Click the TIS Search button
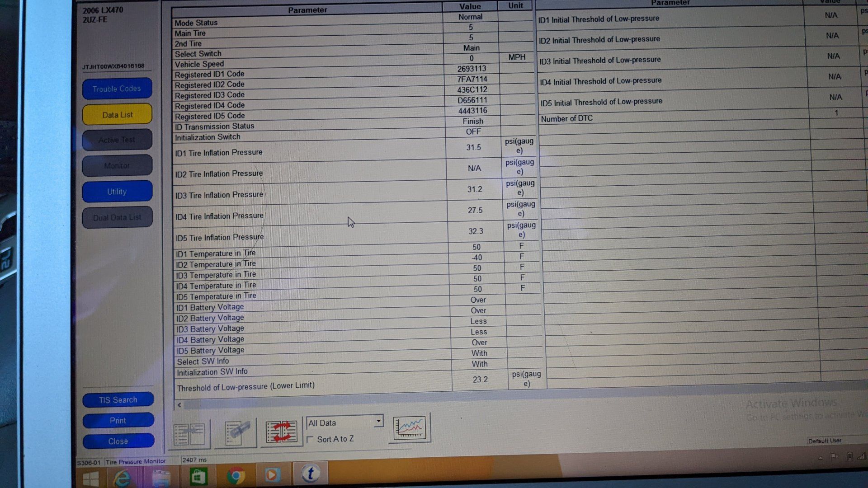The height and width of the screenshot is (488, 868). point(118,400)
